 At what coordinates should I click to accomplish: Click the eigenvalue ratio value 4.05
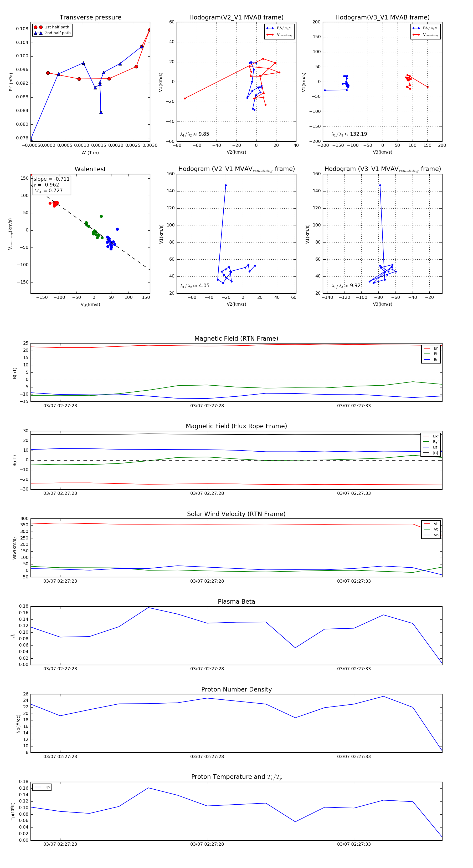pos(204,286)
